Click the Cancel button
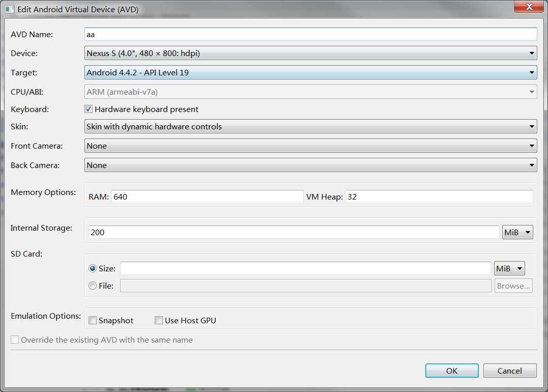The height and width of the screenshot is (392, 548). pyautogui.click(x=510, y=371)
